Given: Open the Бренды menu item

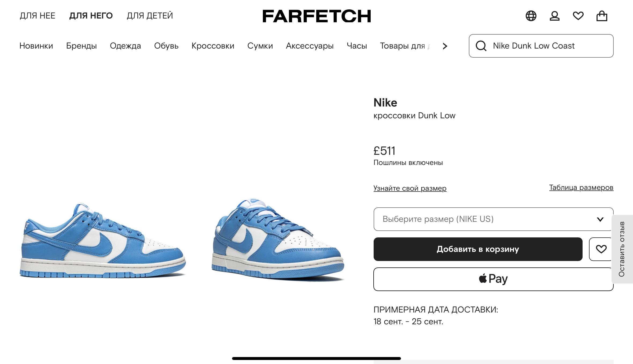Looking at the screenshot, I should tap(81, 46).
